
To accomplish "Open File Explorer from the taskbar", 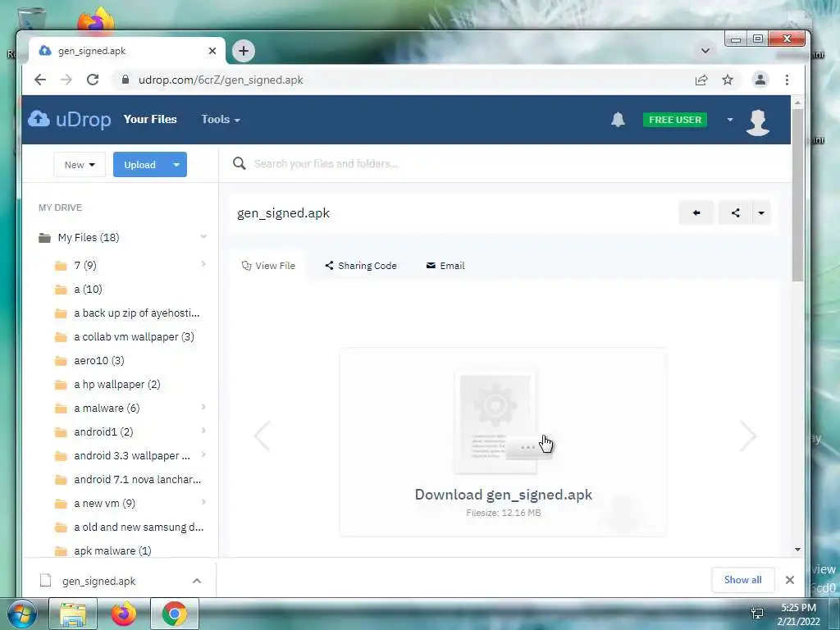I will [73, 614].
